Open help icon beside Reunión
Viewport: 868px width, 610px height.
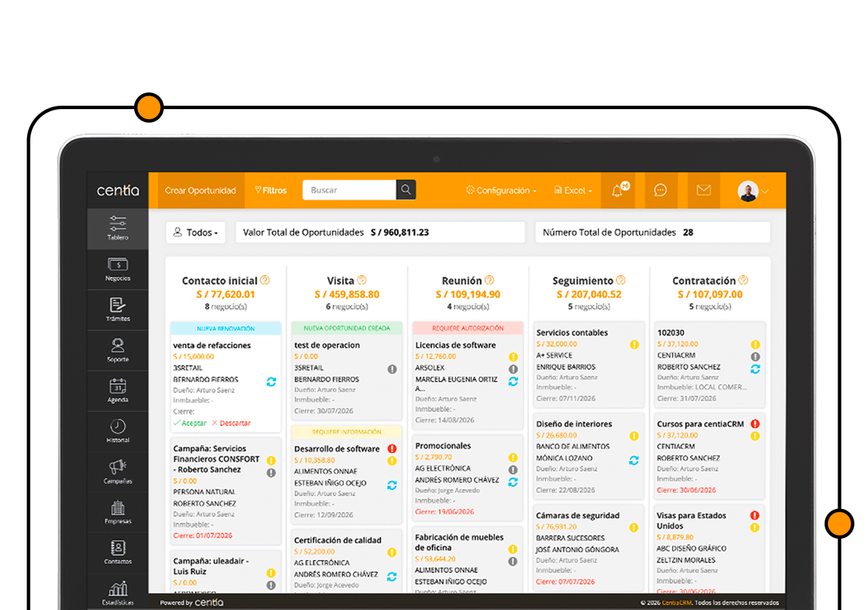(489, 280)
